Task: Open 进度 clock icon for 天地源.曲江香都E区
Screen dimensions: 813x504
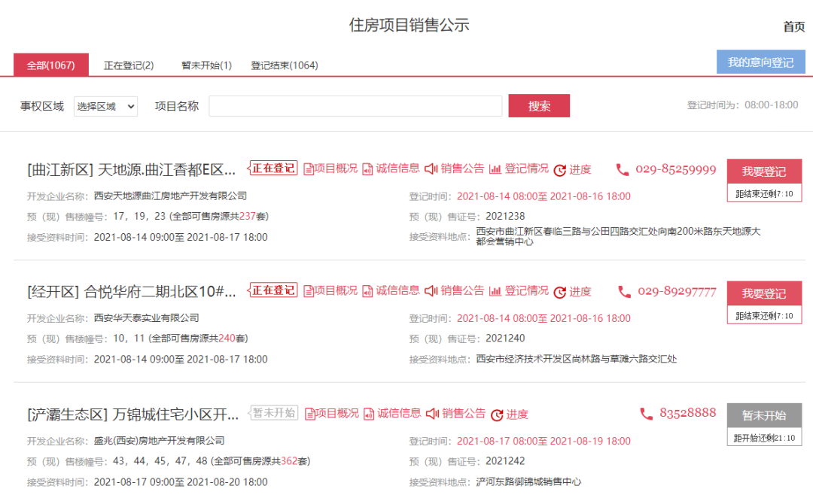Action: pos(559,170)
